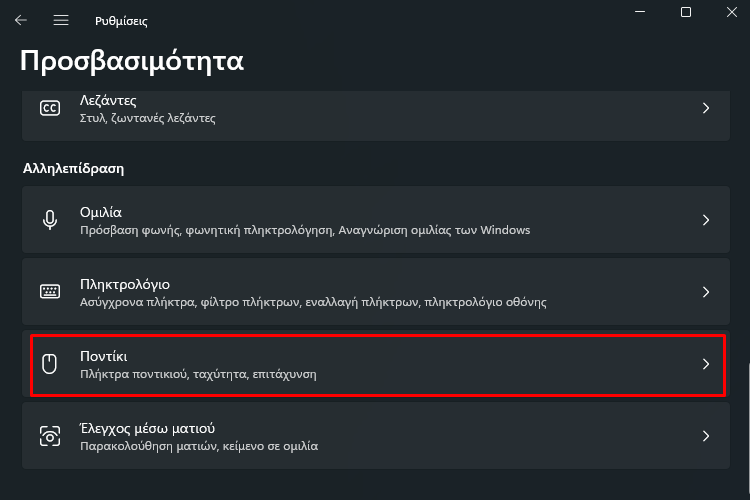The height and width of the screenshot is (500, 750).
Task: Expand Λεζάντες with its chevron arrow
Action: 705,108
